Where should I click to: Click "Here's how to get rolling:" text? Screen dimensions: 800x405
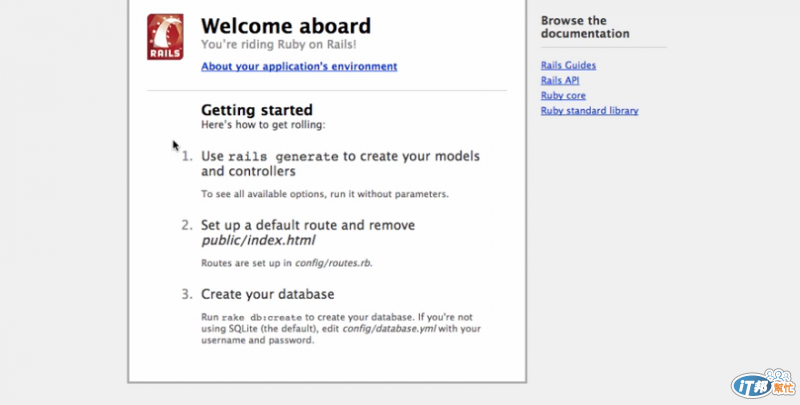[263, 124]
